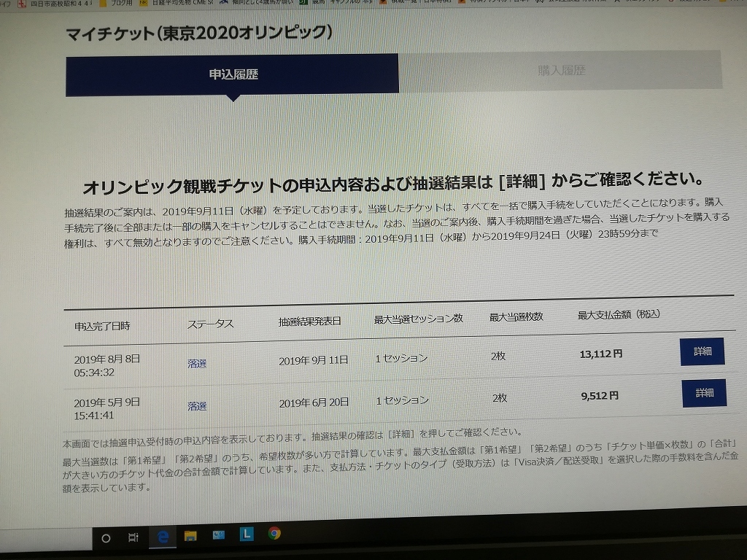Switch to the 申込履歴 tab
Screen dimensions: 747x560
pos(233,75)
